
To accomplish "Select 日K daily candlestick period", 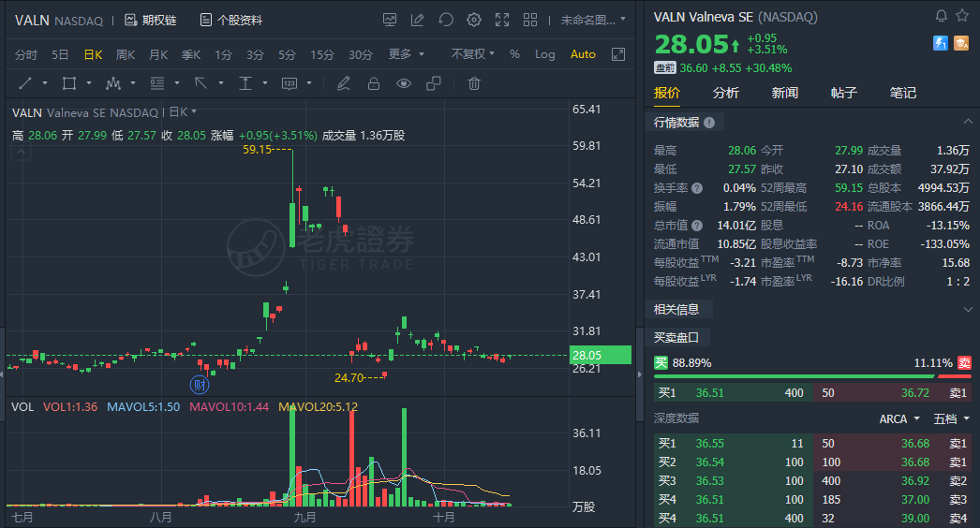I will (93, 55).
